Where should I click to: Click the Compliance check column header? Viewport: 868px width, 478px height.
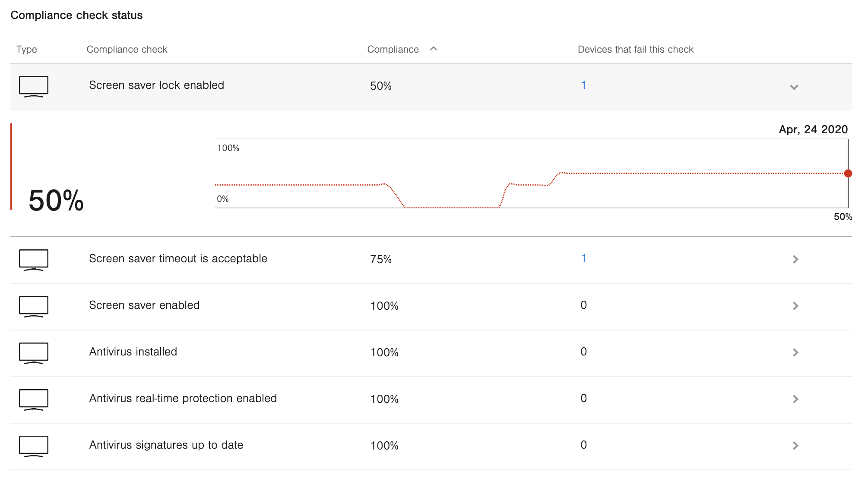point(127,50)
